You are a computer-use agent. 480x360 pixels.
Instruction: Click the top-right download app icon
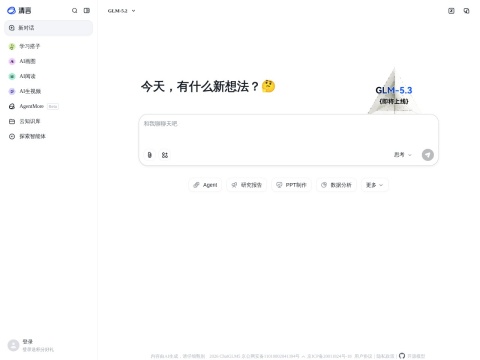click(x=466, y=11)
